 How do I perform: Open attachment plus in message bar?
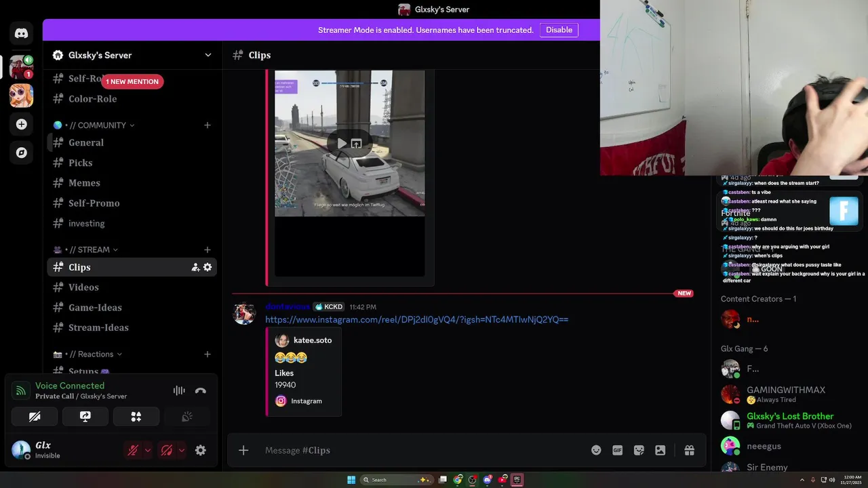(243, 450)
